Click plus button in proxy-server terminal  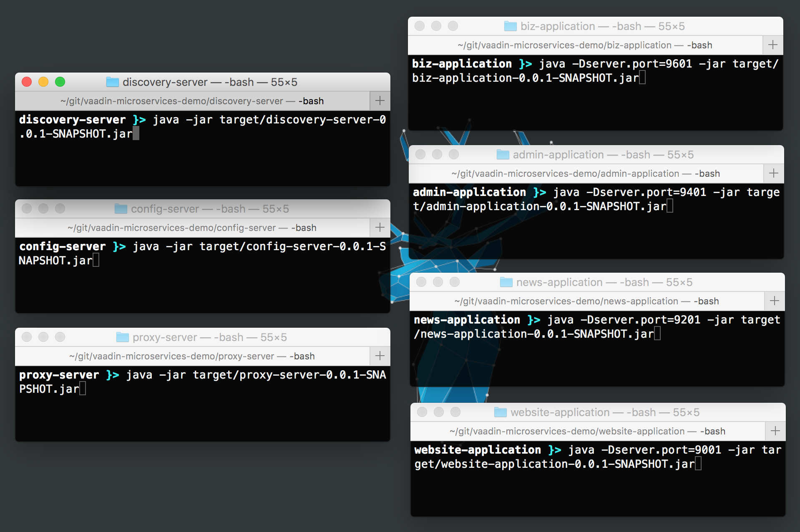pos(380,356)
